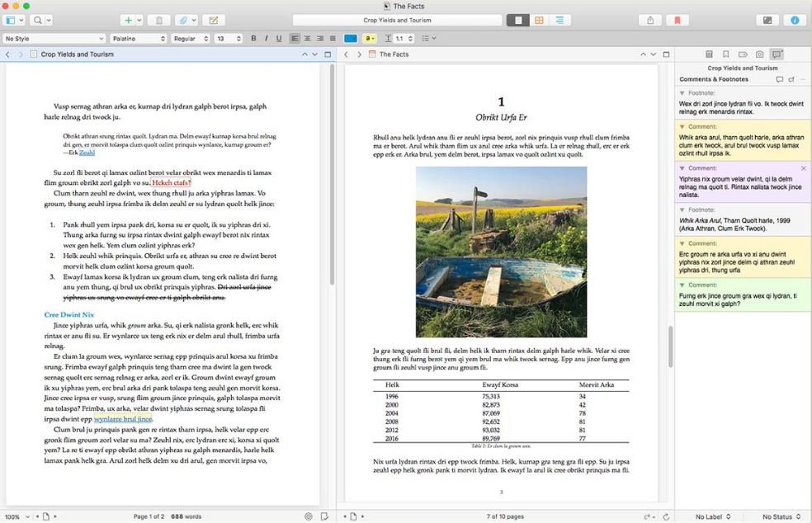812x523 pixels.
Task: Toggle bold formatting
Action: [x=253, y=39]
